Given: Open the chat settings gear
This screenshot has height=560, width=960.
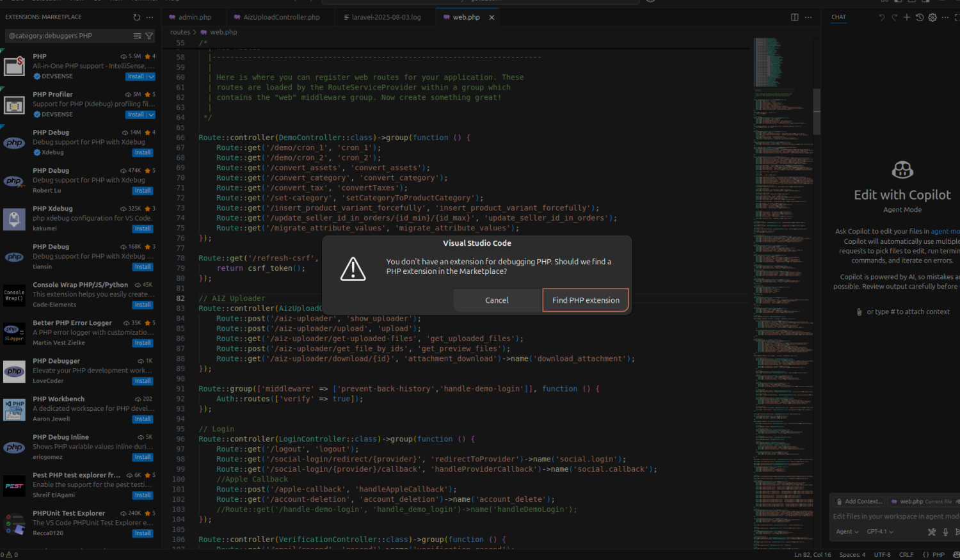Looking at the screenshot, I should coord(932,17).
